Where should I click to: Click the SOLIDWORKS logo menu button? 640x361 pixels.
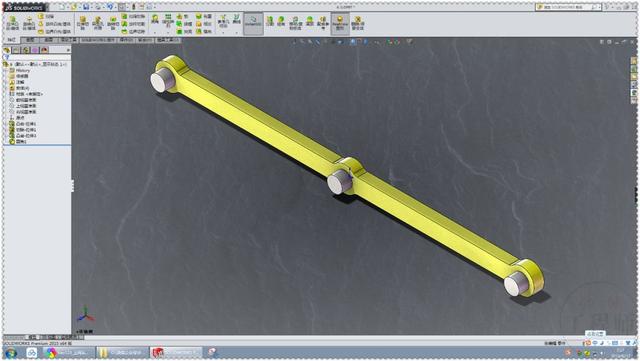click(24, 7)
